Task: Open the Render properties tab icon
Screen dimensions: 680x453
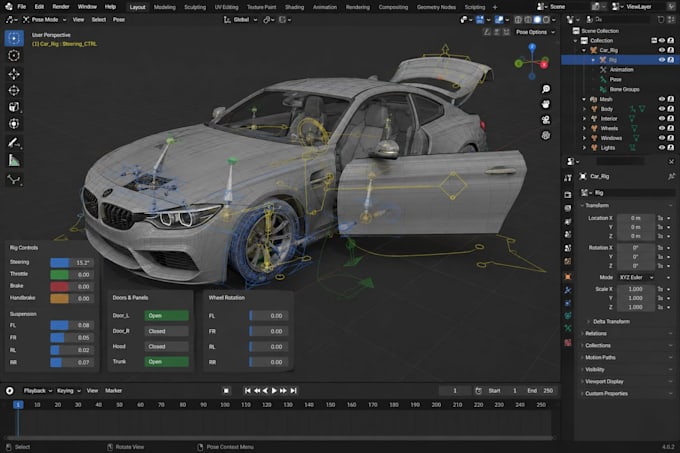Action: click(x=568, y=195)
